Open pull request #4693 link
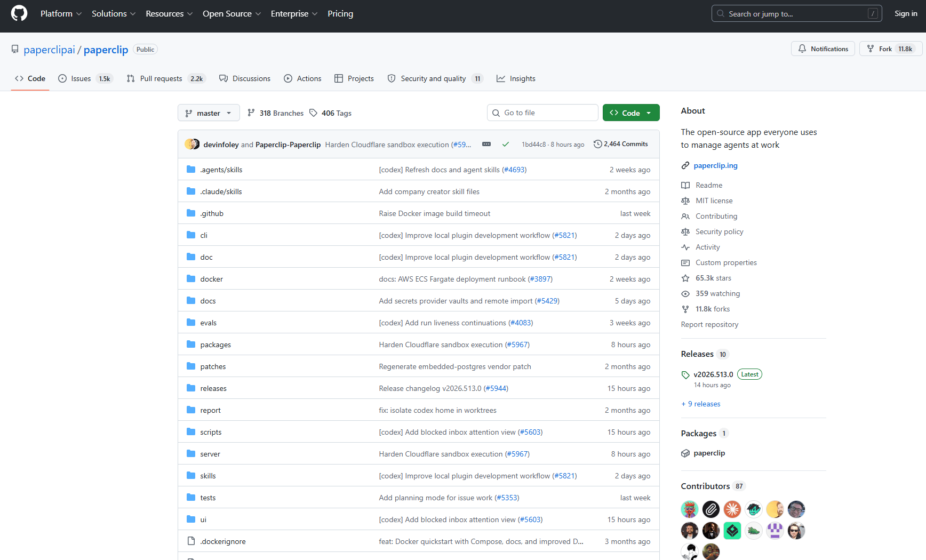926x560 pixels. 514,170
